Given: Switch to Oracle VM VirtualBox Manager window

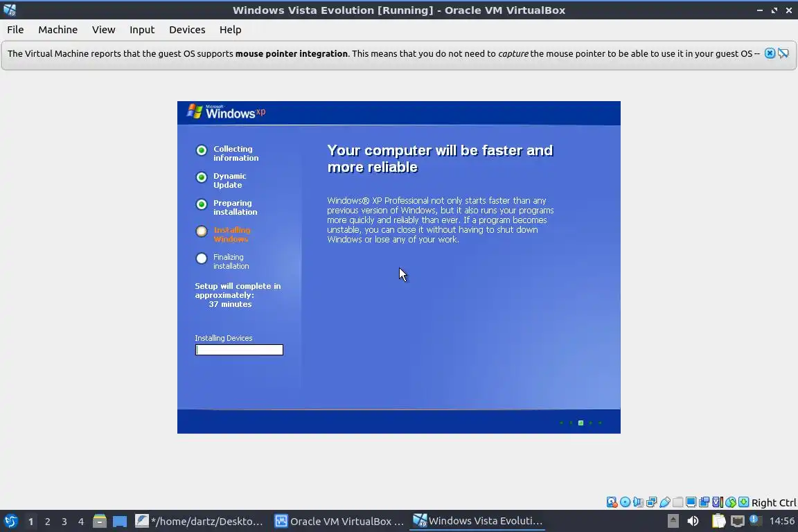Looking at the screenshot, I should click(x=339, y=521).
